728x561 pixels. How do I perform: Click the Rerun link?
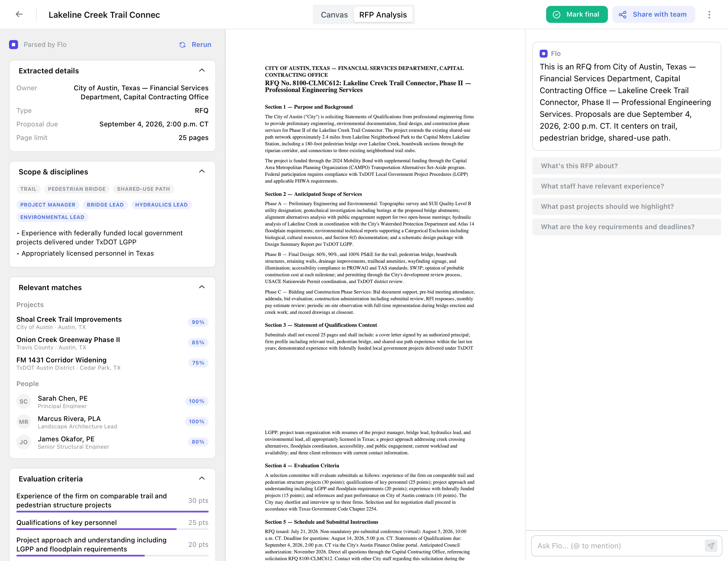[x=201, y=45]
